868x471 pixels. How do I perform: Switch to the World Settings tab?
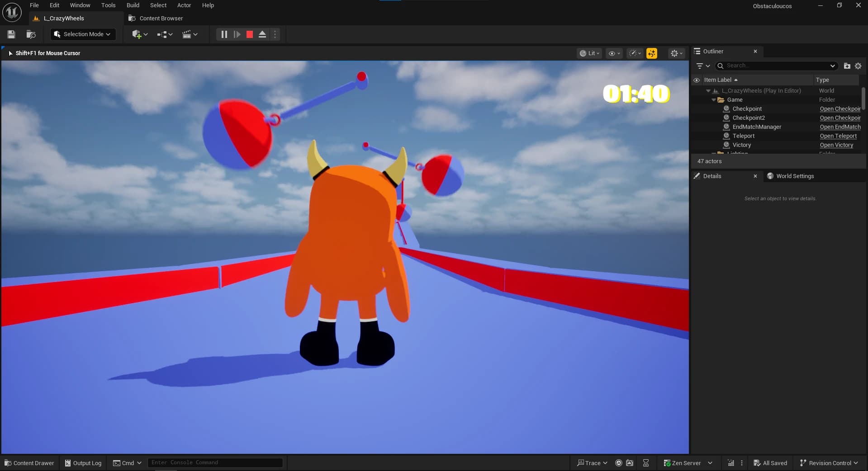[795, 176]
